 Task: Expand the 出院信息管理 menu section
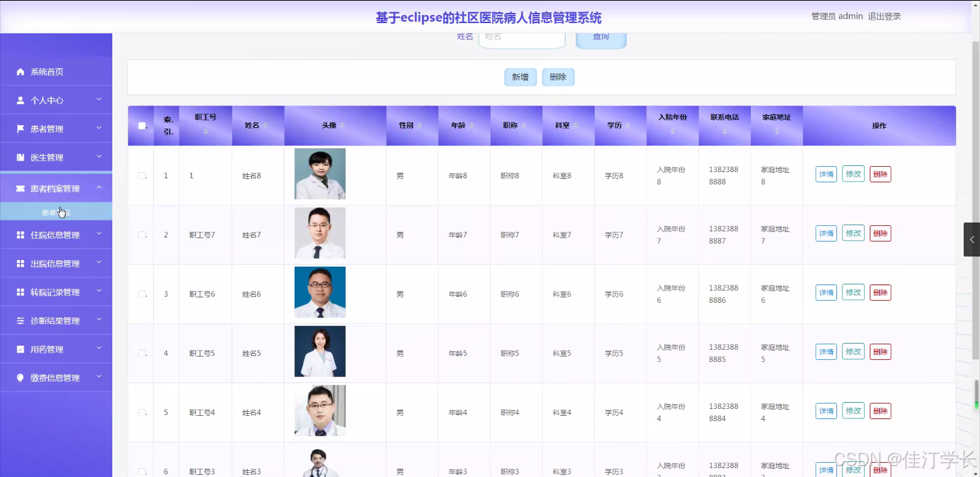(56, 263)
